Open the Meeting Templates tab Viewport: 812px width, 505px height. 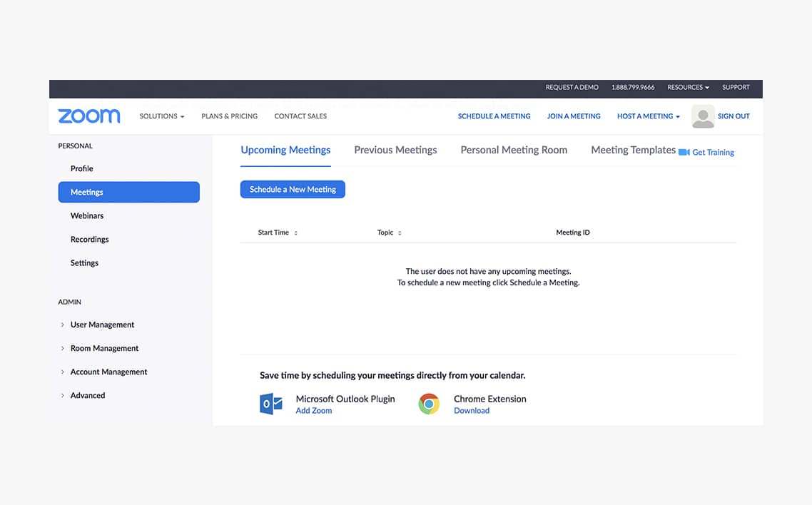(634, 150)
